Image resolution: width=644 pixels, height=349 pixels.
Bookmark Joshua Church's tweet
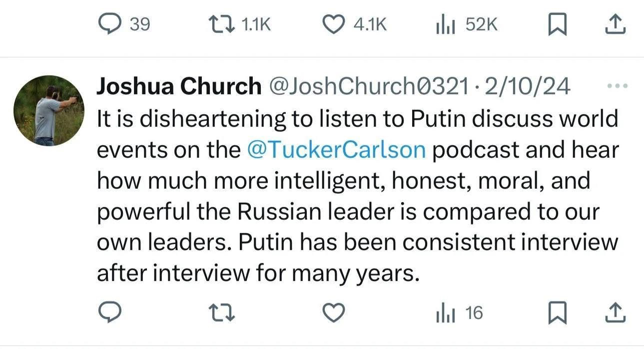click(x=557, y=314)
